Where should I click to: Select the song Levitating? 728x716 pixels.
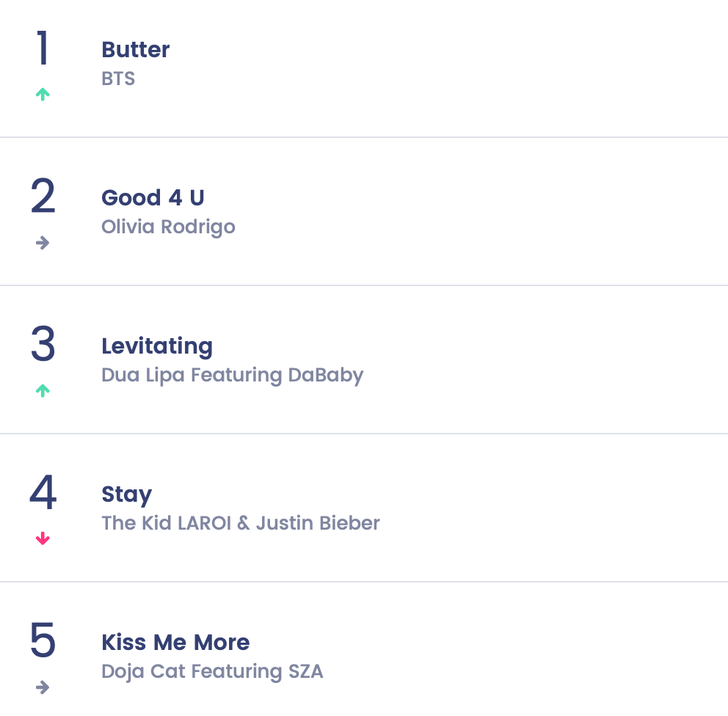[157, 347]
